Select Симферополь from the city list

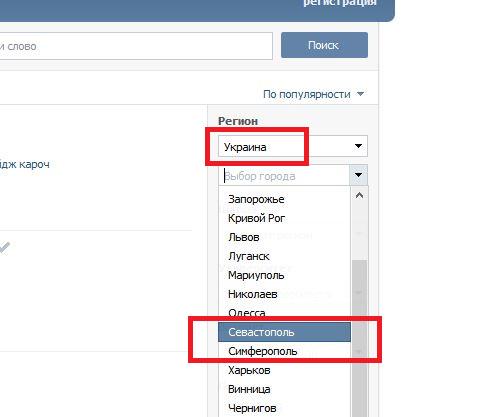(284, 351)
